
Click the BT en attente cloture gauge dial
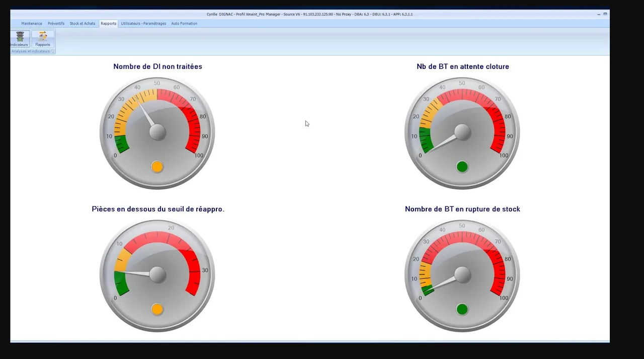462,133
